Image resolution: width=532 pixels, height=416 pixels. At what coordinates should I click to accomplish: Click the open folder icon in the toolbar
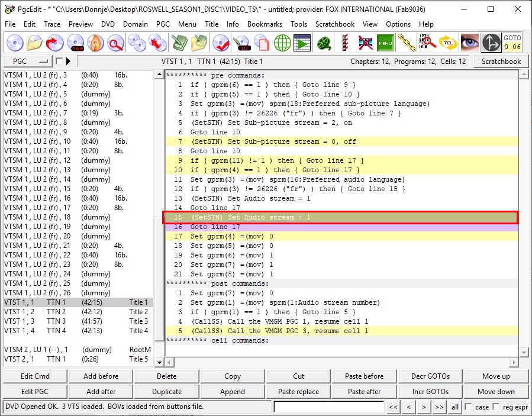tap(35, 43)
